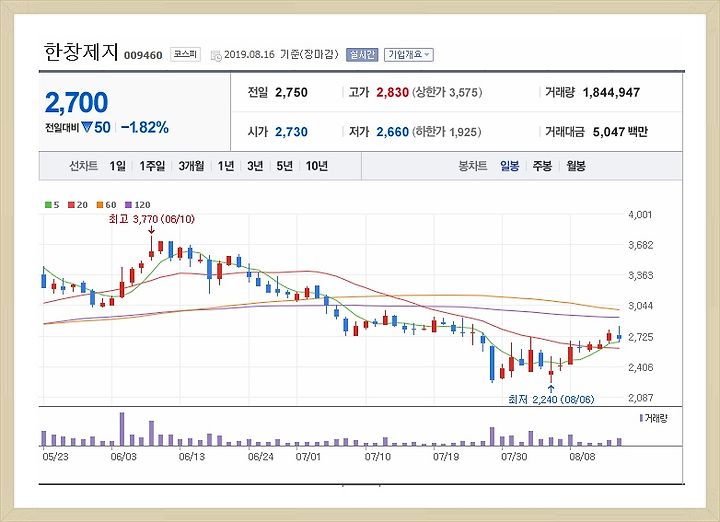Click the 실시간 button

click(362, 55)
